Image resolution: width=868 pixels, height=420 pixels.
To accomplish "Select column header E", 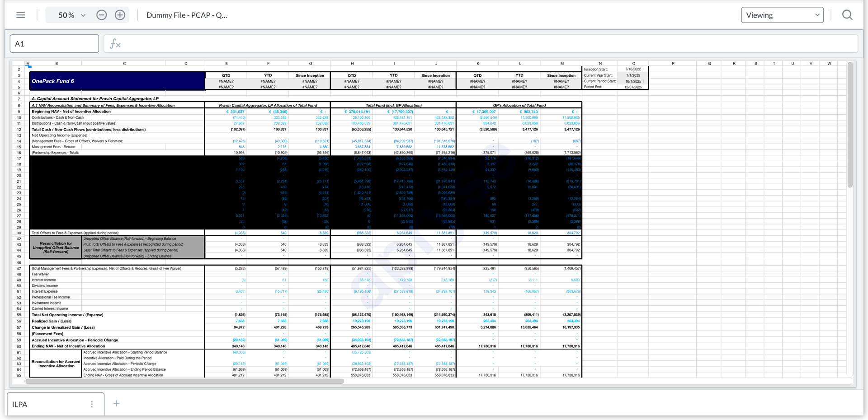I will (226, 64).
